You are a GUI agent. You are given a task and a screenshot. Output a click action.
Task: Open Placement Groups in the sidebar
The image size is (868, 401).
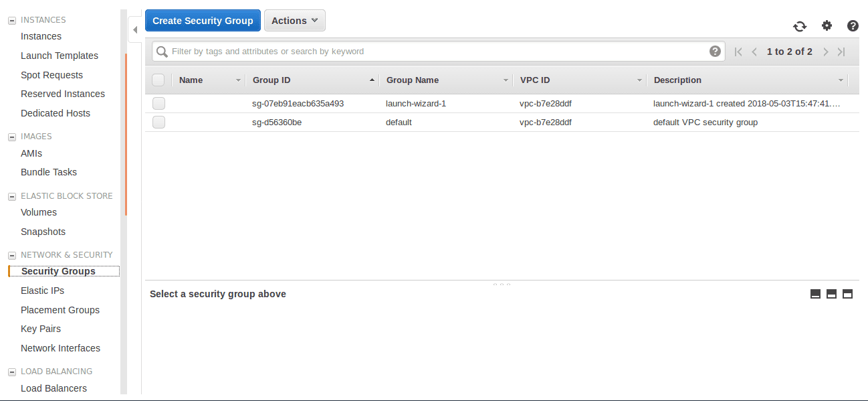[x=60, y=310]
